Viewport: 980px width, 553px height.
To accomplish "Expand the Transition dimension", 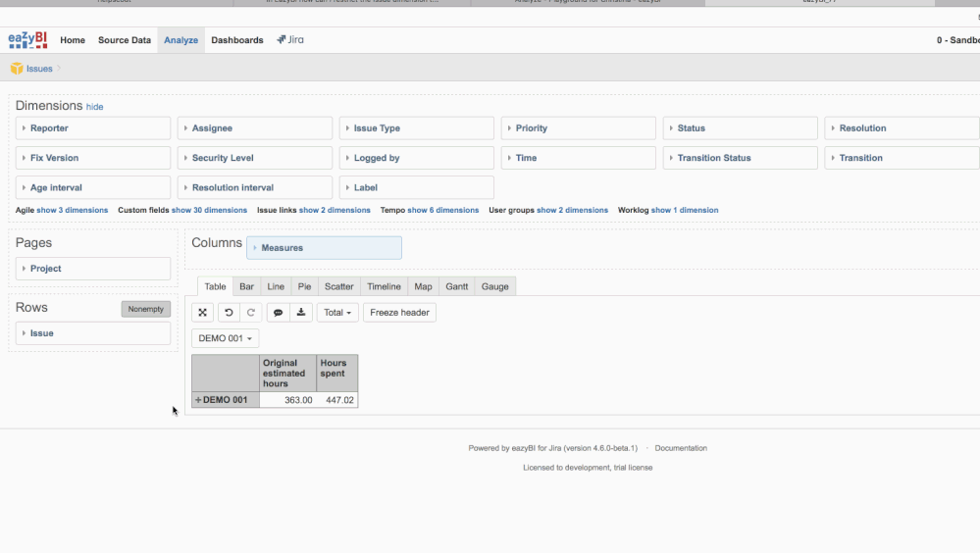I will 902,158.
